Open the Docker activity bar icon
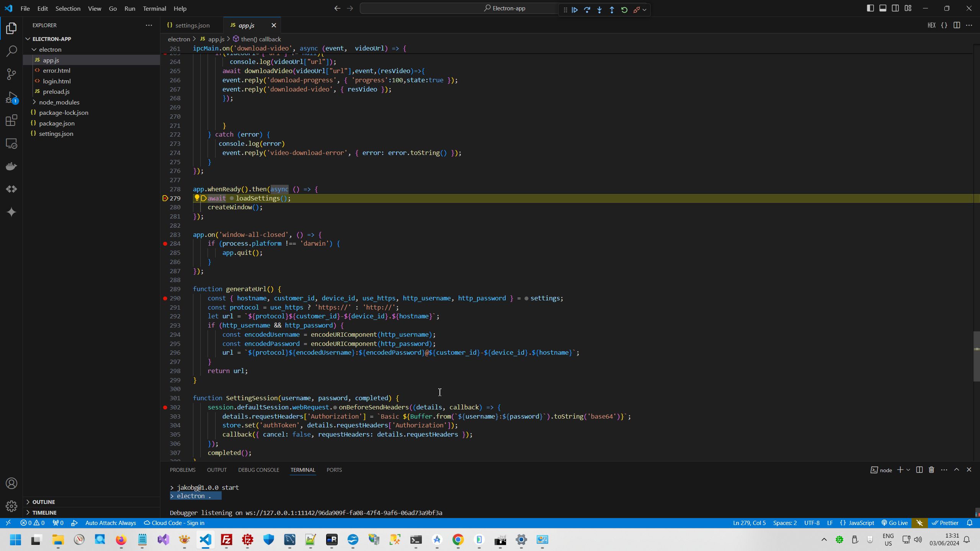980x551 pixels. tap(11, 166)
